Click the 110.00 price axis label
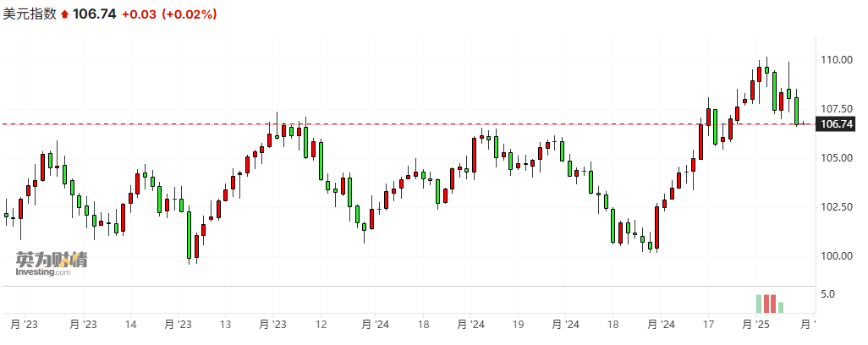Viewport: 868px width, 345px height. point(834,60)
